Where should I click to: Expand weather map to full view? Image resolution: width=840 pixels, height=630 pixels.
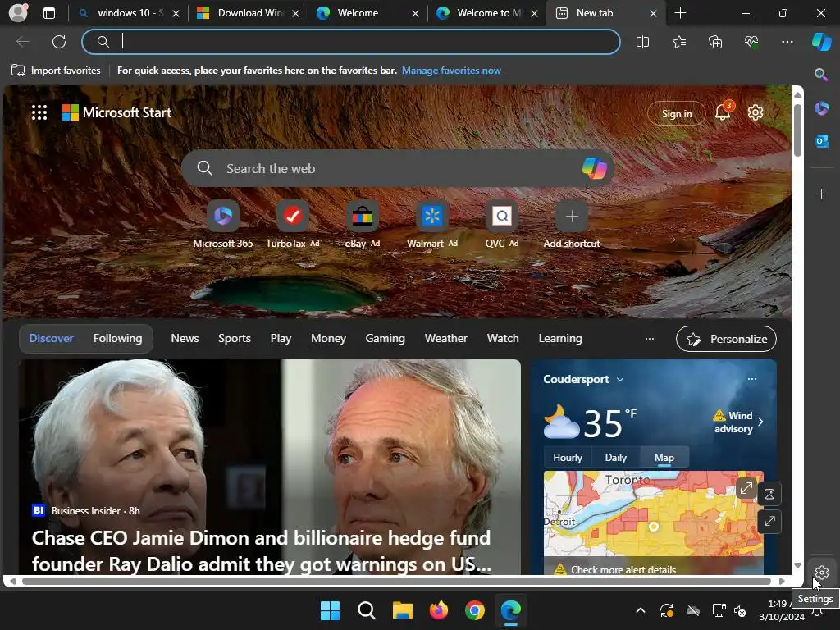746,488
